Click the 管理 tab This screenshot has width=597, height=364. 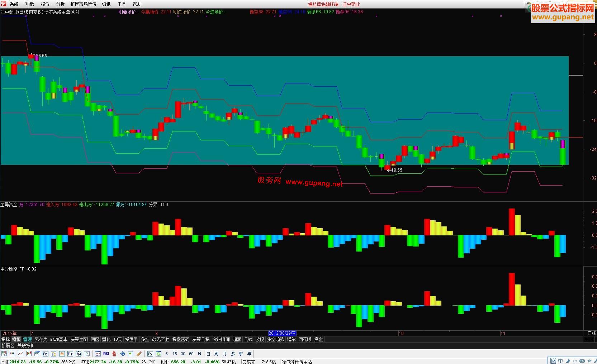click(x=28, y=339)
